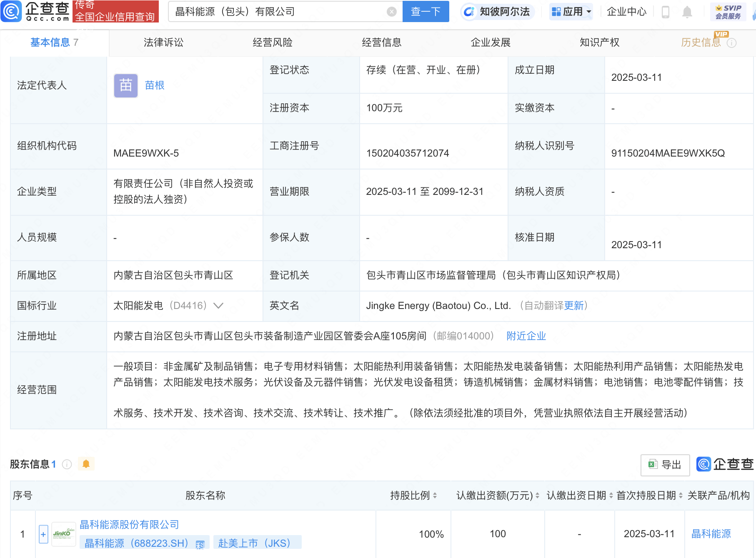756x558 pixels.
Task: Switch to 法律诉讼 tab
Action: (x=163, y=42)
